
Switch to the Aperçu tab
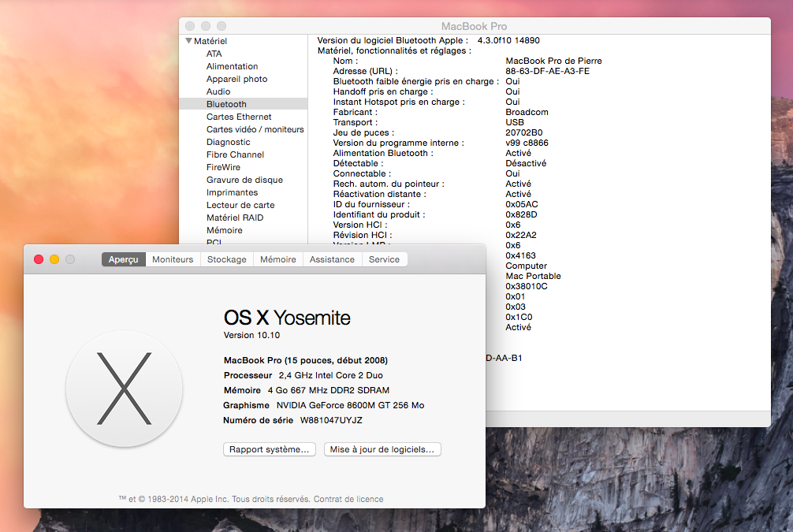coord(124,259)
